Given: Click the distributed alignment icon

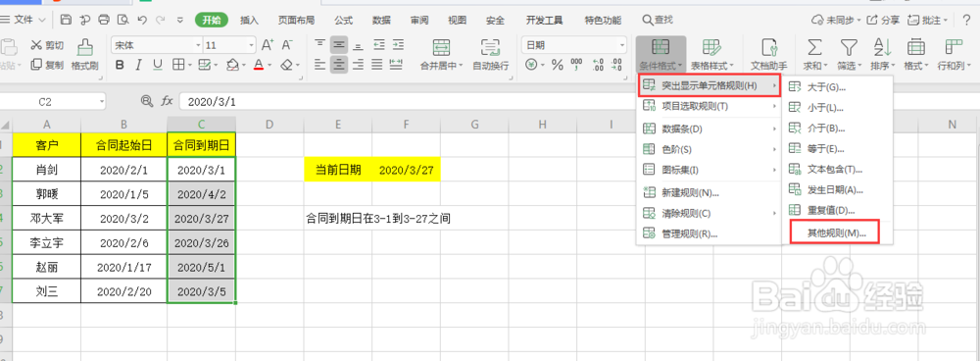Looking at the screenshot, I should (396, 65).
